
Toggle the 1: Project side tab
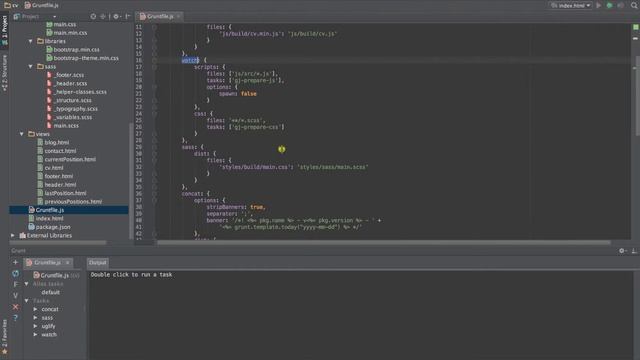4,29
